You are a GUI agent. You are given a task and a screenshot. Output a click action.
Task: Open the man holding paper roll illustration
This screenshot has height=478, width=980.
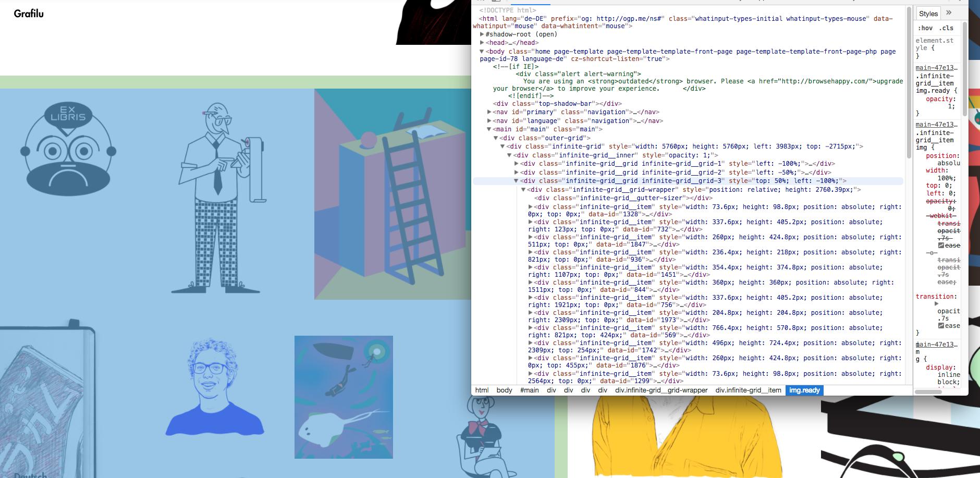219,199
